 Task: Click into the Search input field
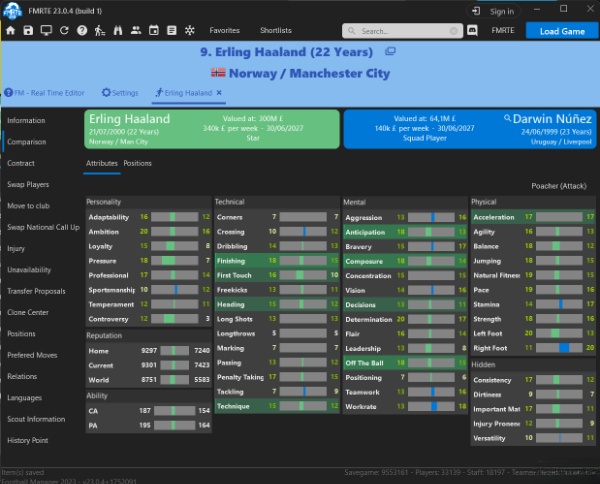pyautogui.click(x=402, y=31)
